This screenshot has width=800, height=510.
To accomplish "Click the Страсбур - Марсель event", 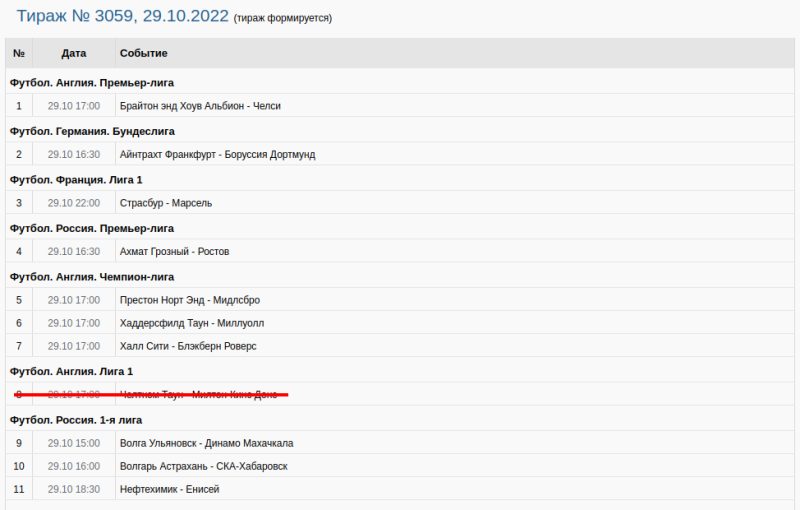I will [x=166, y=203].
